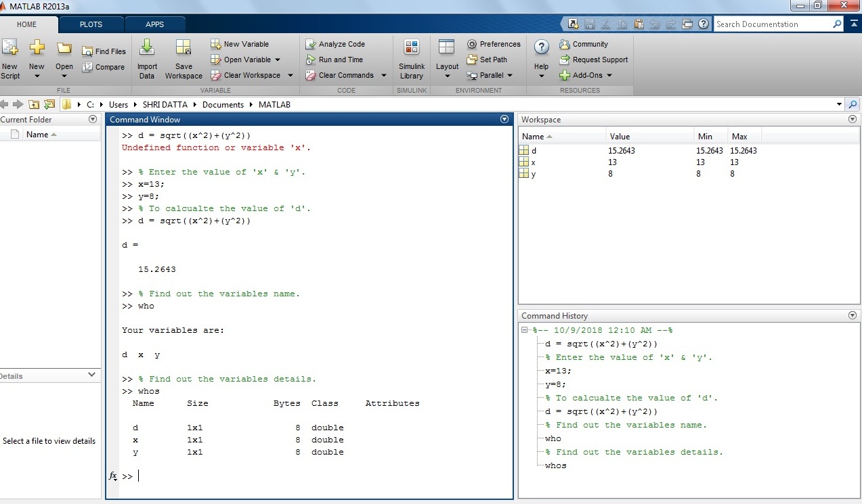Switch to the APPS tab
Image resolution: width=862 pixels, height=504 pixels.
pos(154,24)
